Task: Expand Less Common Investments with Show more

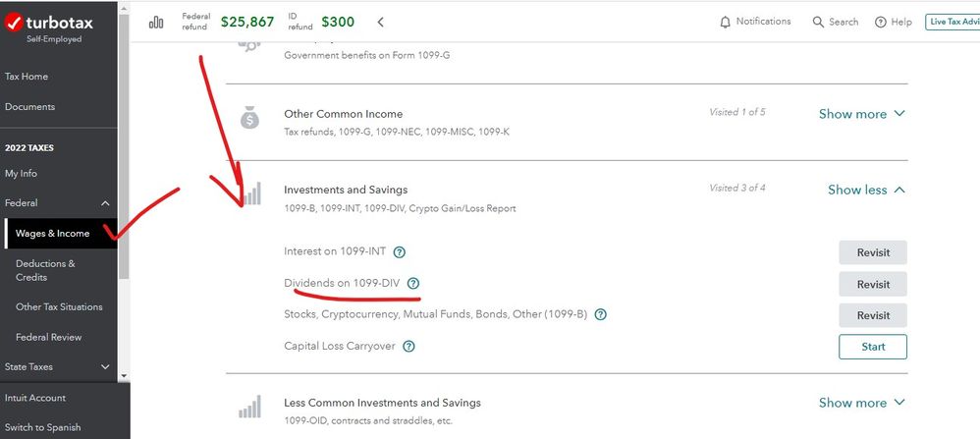Action: 862,403
